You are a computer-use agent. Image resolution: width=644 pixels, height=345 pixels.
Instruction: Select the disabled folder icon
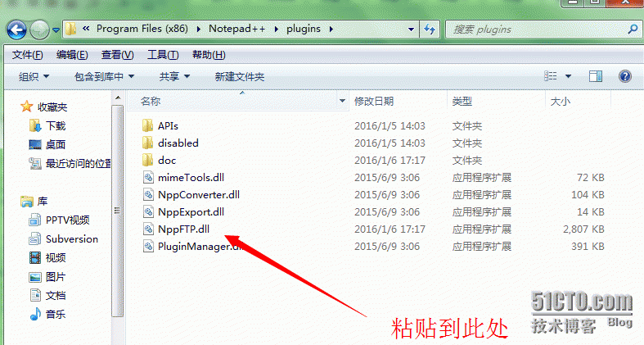147,143
